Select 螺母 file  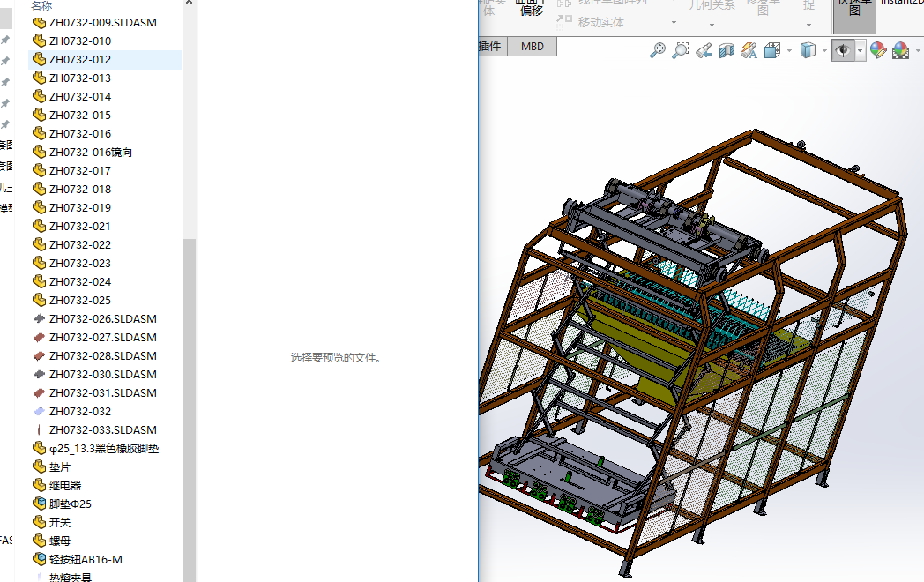coord(60,541)
